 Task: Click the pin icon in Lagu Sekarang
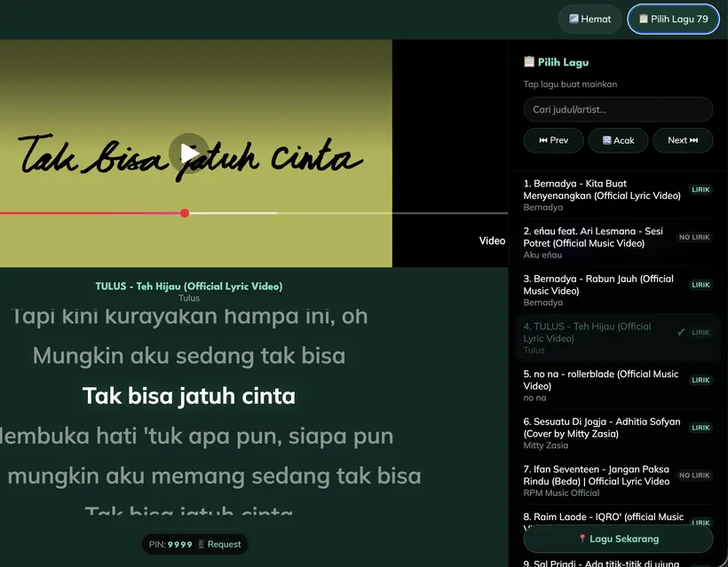pos(582,539)
